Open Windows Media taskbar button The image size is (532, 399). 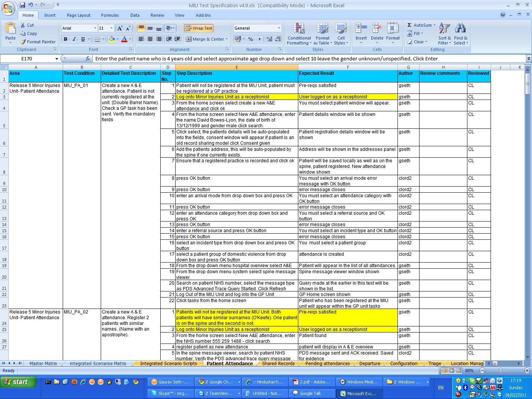359,382
